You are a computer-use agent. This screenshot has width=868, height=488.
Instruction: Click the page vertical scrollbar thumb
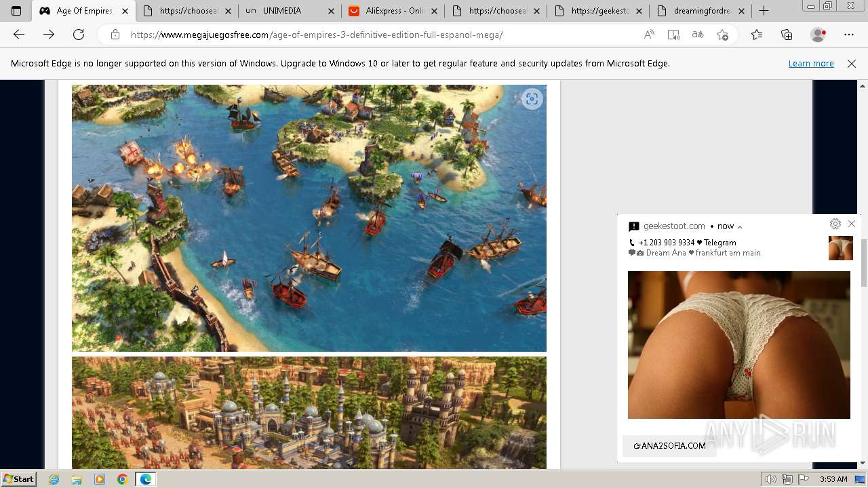pos(863,263)
